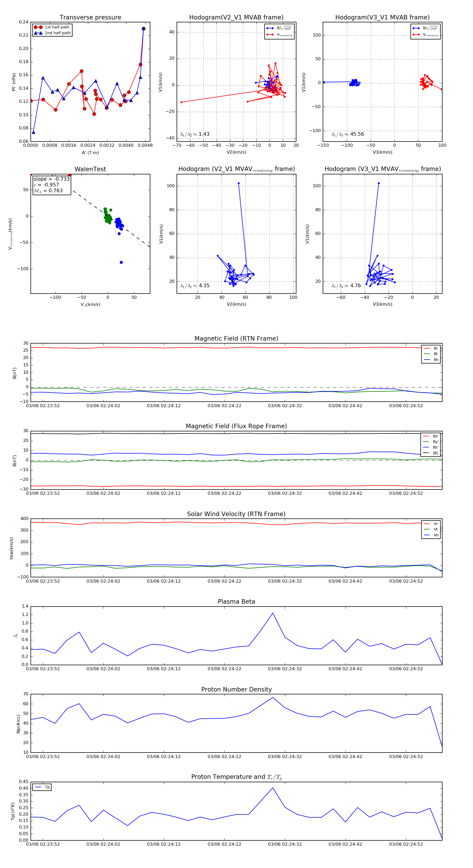Click the 'Magnetic Field (Flux Rope Frame)' title
The image size is (473, 868).
(236, 426)
